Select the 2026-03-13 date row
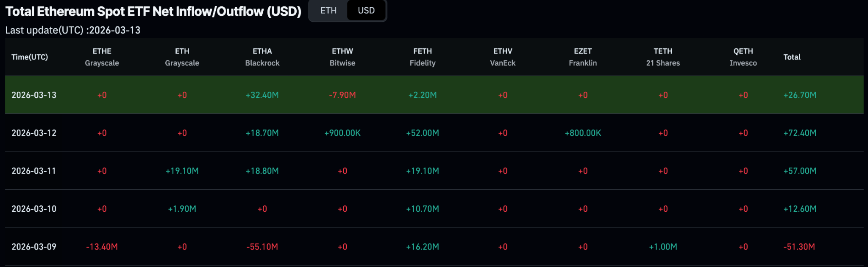This screenshot has height=267, width=868. click(34, 95)
